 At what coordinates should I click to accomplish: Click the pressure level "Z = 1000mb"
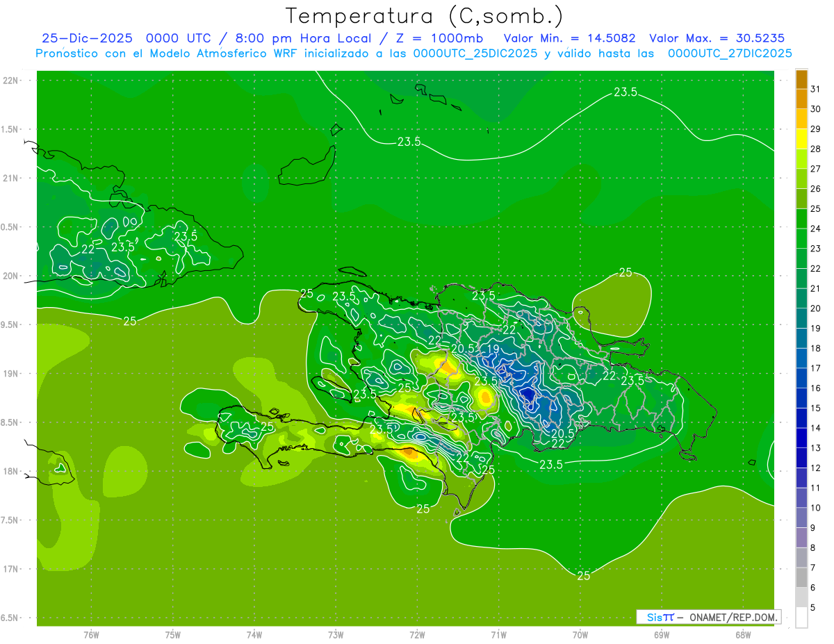[440, 38]
